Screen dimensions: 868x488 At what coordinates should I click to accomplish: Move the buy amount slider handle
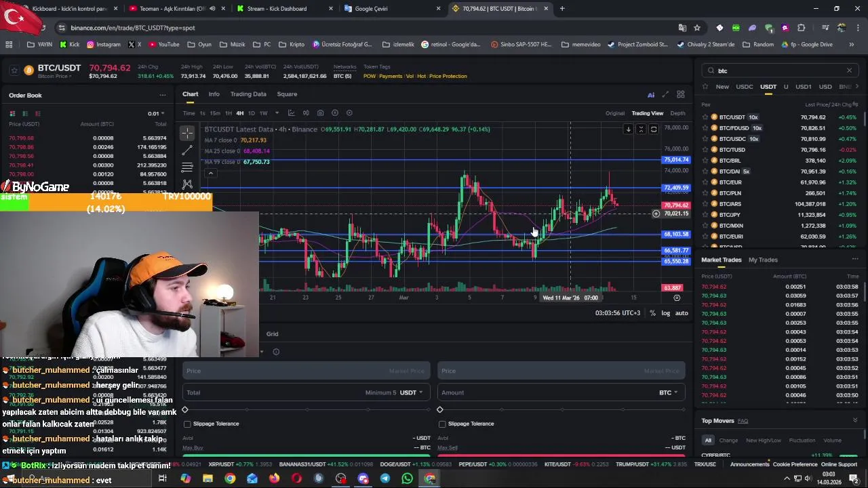pos(185,409)
